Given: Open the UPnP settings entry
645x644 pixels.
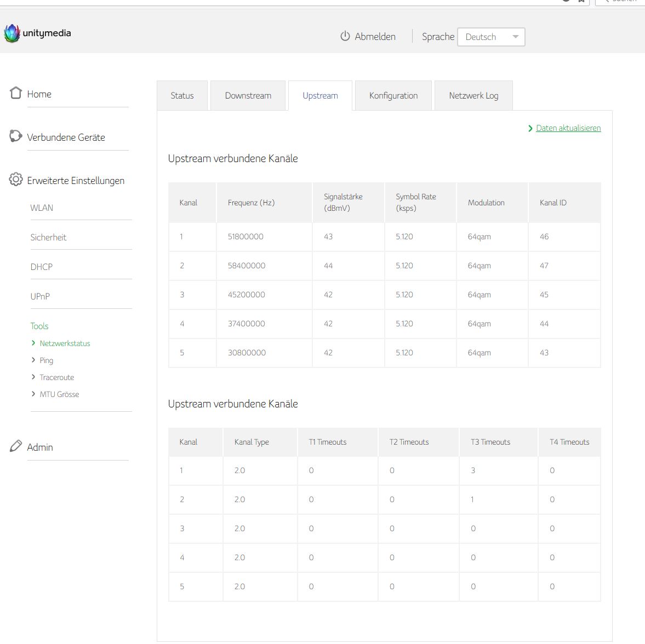Looking at the screenshot, I should click(x=40, y=297).
